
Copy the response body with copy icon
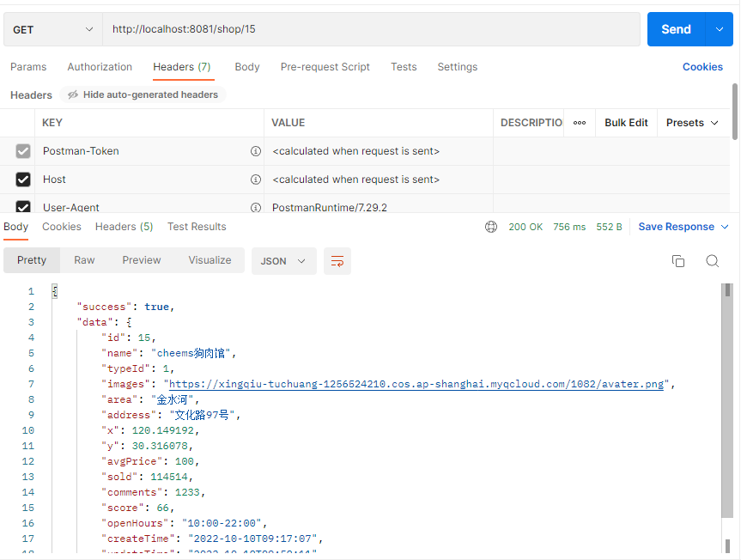(x=677, y=261)
